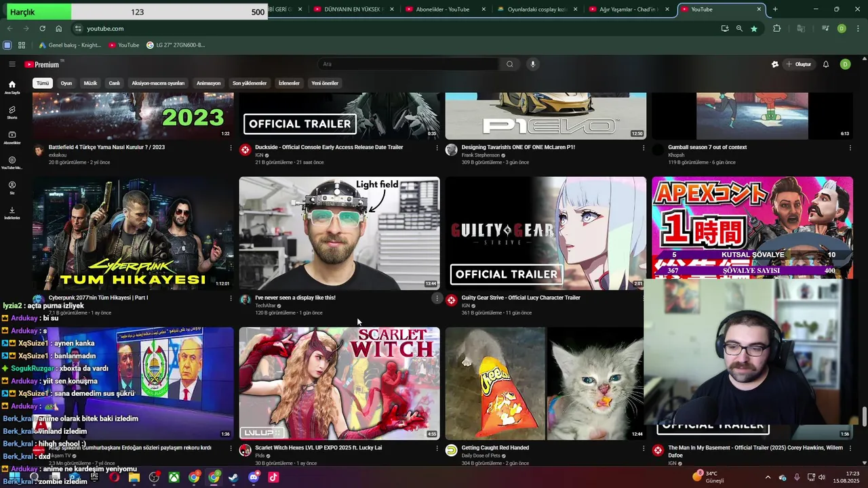Viewport: 868px width, 488px height.
Task: Open Gumball season 7 out of context title
Action: (707, 147)
